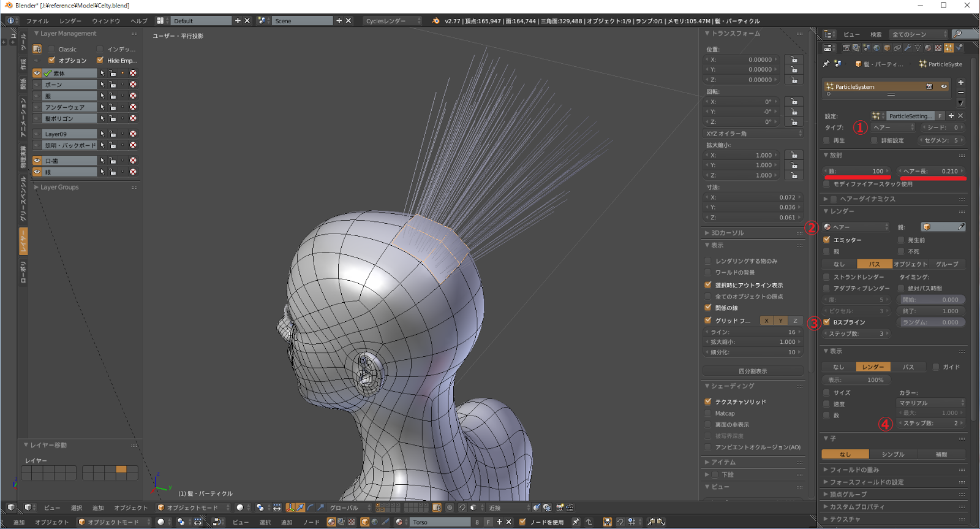Click the lock icon on the ボーン layer
The height and width of the screenshot is (529, 980).
(113, 85)
